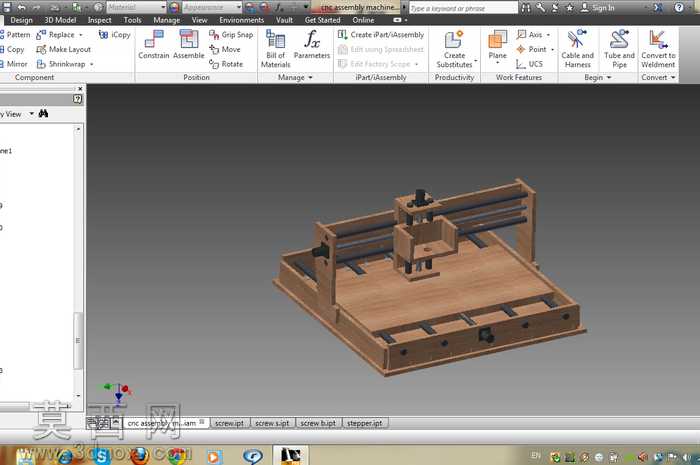Launch Tube and Pipe
Screen dimensions: 700x465
tap(619, 49)
